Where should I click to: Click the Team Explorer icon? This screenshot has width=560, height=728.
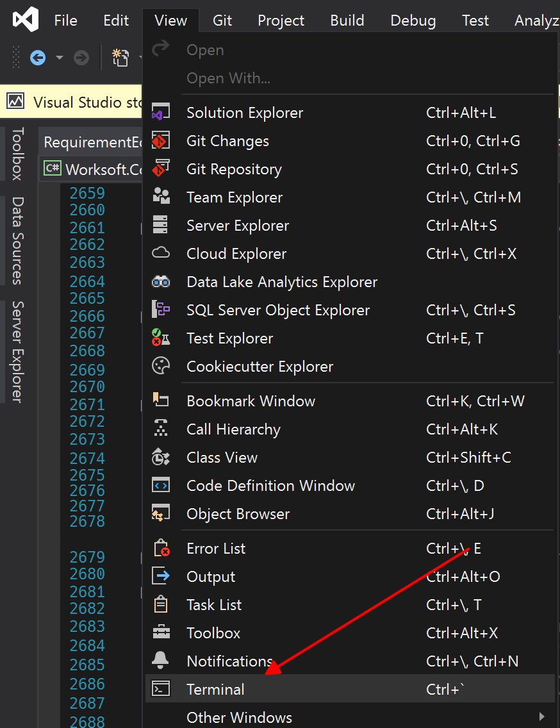161,197
